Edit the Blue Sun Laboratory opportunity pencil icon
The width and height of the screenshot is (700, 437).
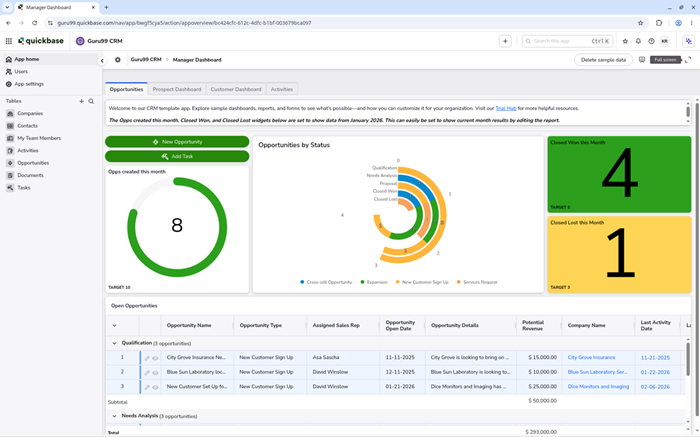(x=147, y=373)
